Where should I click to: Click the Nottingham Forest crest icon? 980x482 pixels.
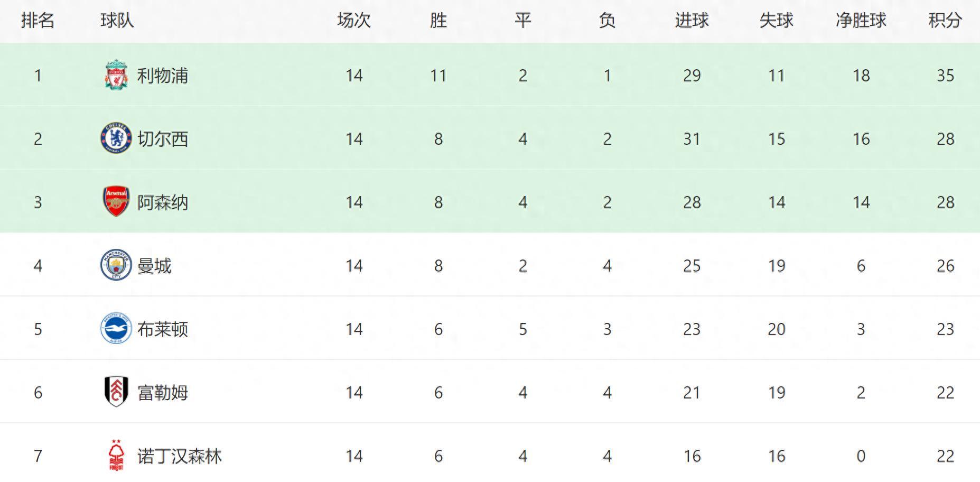(116, 455)
